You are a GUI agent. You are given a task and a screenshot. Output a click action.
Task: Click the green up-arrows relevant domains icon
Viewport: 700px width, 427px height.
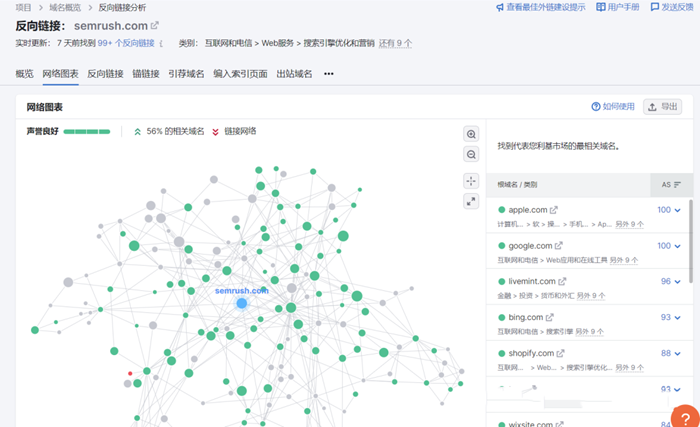pyautogui.click(x=138, y=132)
